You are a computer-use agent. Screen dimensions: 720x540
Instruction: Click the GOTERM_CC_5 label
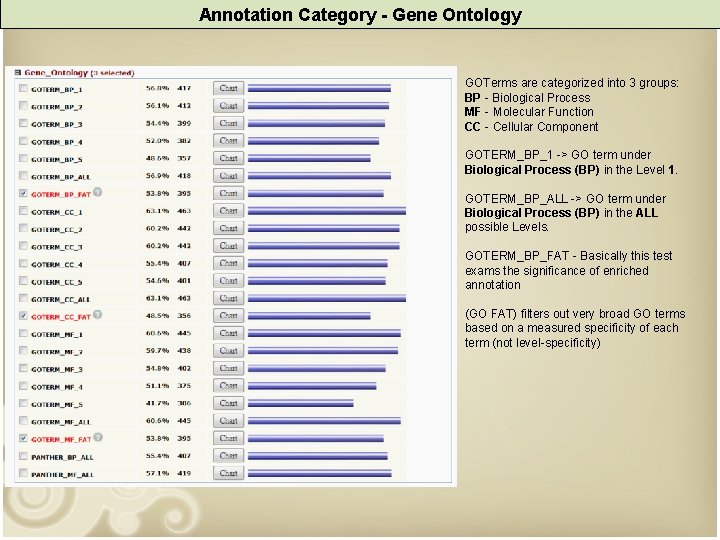tap(56, 282)
